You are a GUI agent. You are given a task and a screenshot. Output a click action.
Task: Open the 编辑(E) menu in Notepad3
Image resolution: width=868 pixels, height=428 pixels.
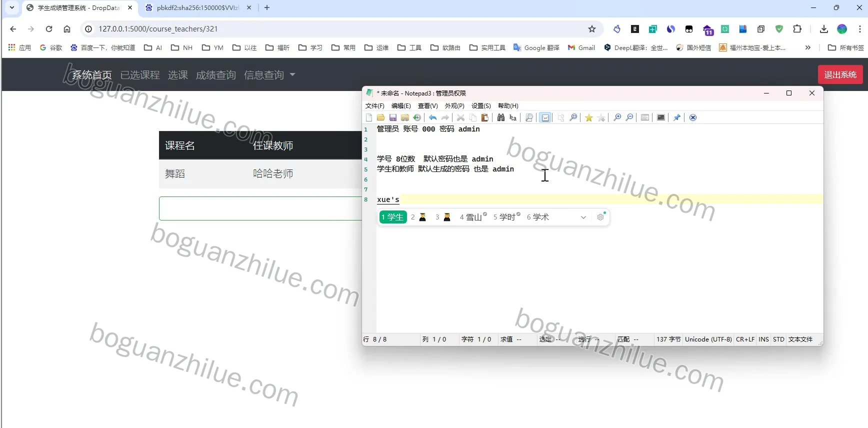(401, 106)
